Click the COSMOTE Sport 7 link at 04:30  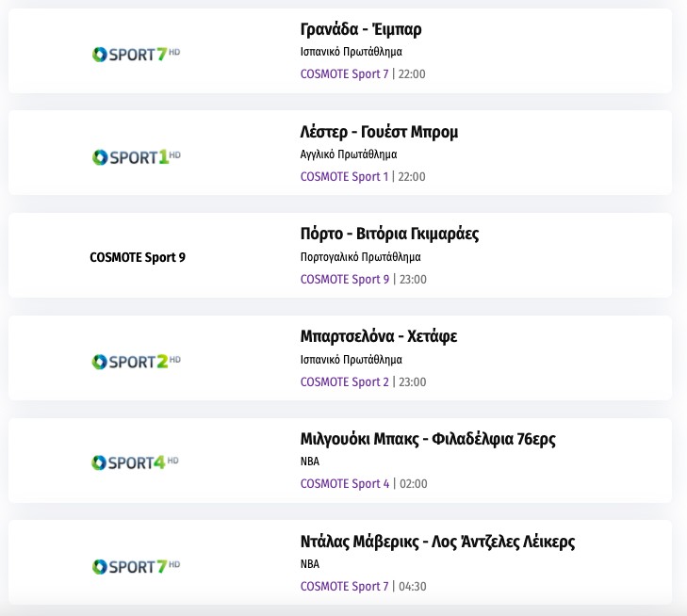click(x=344, y=587)
